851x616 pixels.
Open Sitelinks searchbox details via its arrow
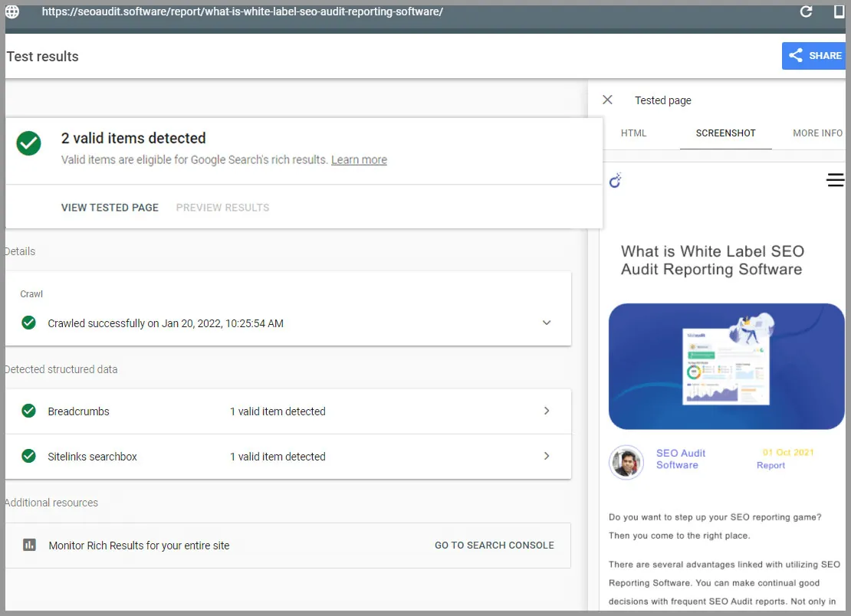point(547,456)
